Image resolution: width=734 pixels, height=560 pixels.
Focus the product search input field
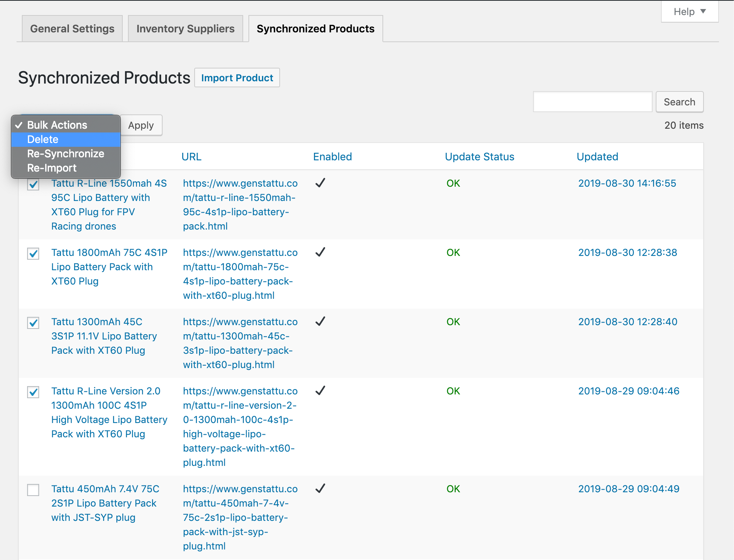pyautogui.click(x=592, y=102)
